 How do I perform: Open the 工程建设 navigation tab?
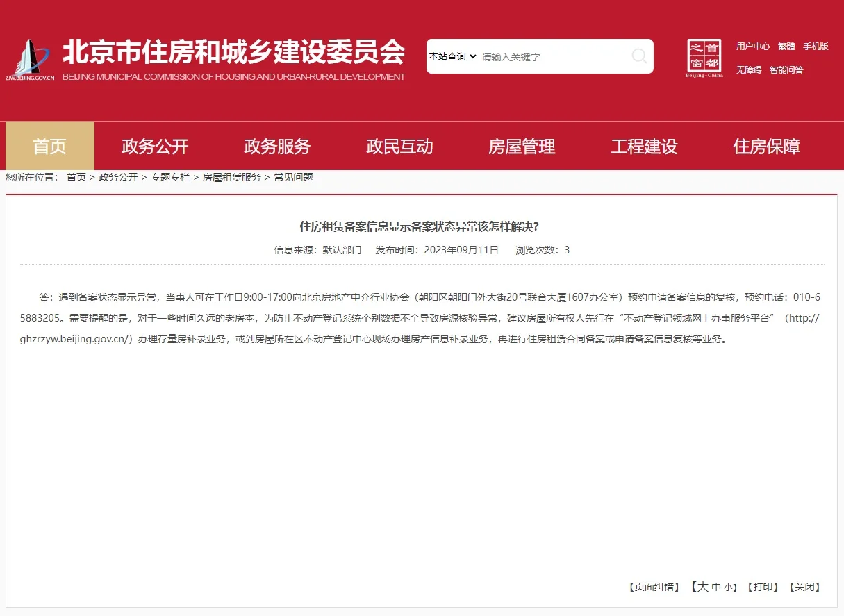point(644,146)
